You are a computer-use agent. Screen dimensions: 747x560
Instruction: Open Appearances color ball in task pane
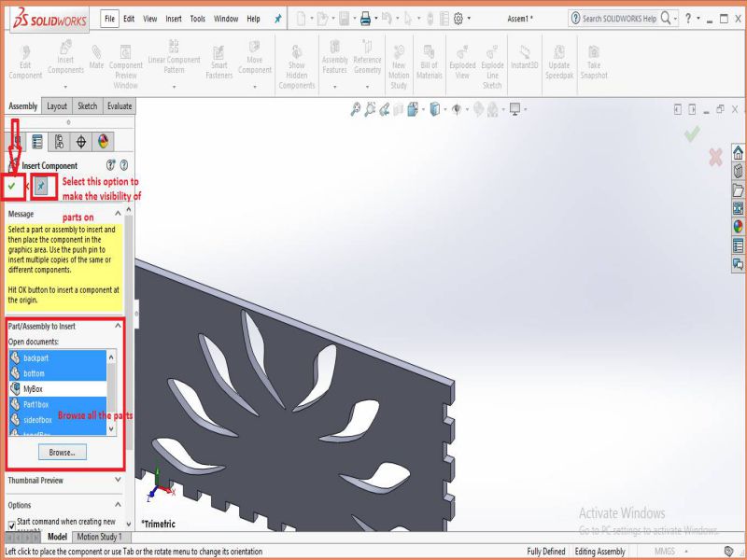[738, 227]
